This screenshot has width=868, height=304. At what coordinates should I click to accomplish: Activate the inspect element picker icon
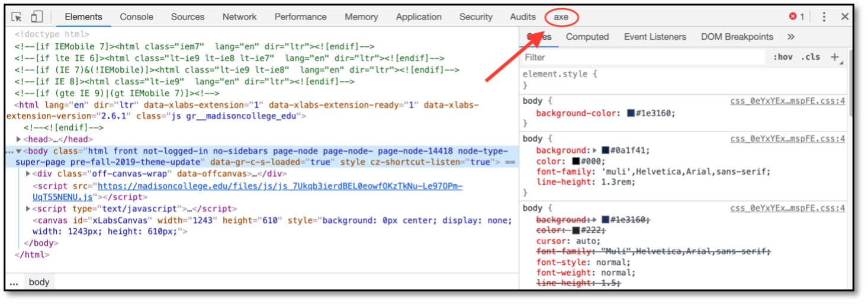pyautogui.click(x=17, y=17)
